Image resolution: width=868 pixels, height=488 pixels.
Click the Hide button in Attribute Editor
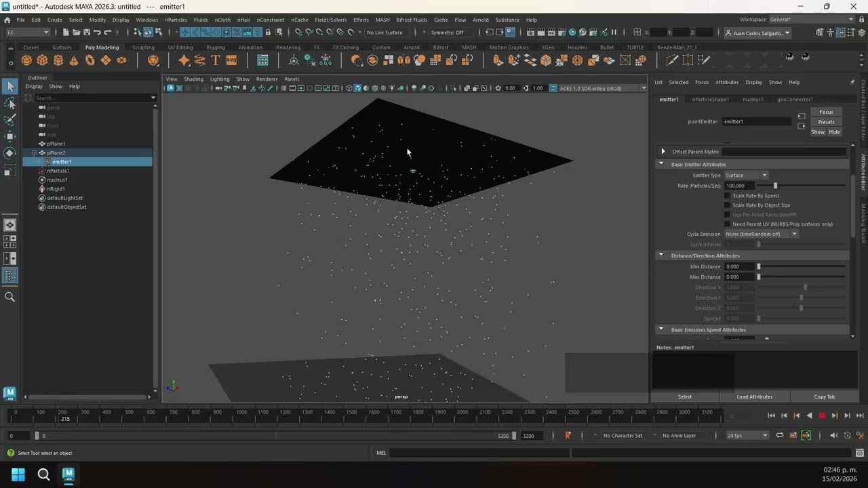click(834, 132)
